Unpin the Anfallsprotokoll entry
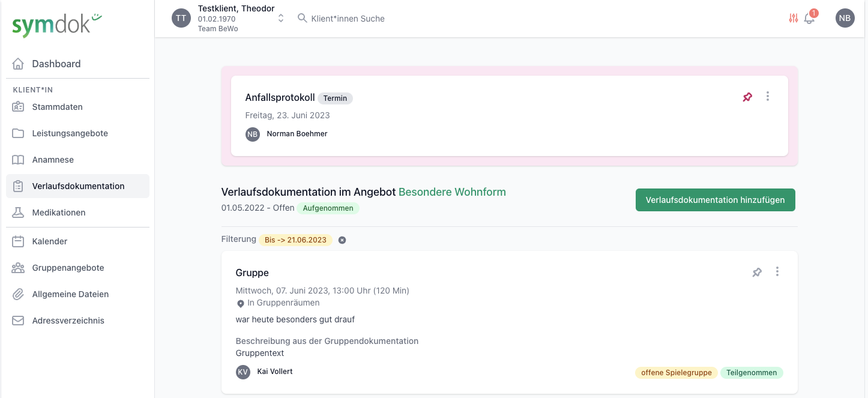This screenshot has width=868, height=398. (747, 97)
